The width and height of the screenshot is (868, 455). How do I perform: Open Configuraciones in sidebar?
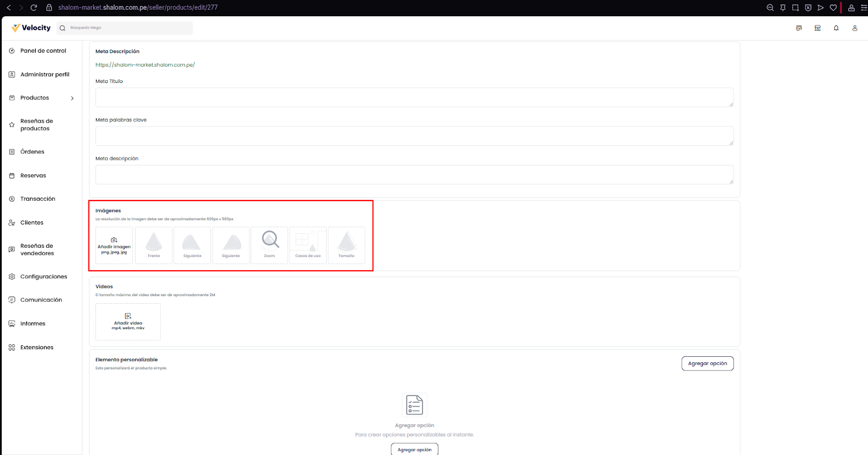[43, 277]
